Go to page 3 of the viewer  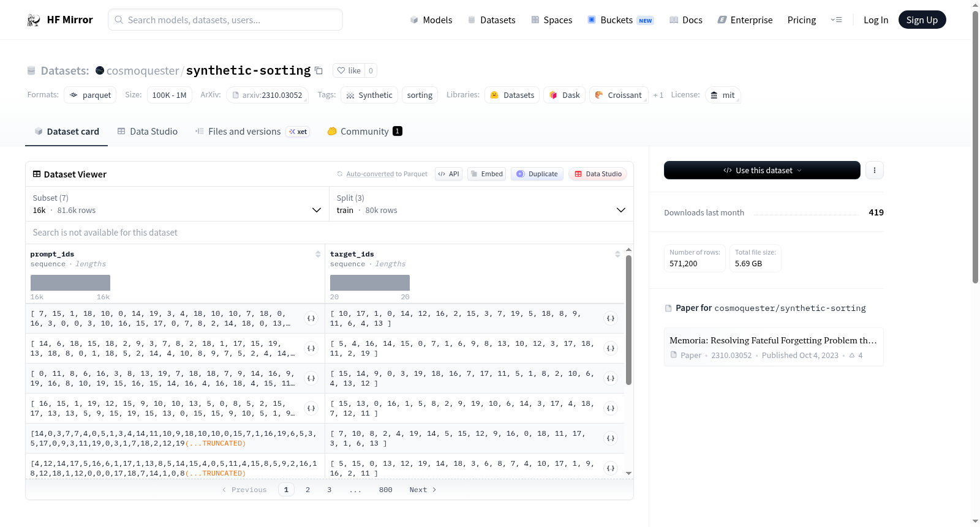pos(329,490)
